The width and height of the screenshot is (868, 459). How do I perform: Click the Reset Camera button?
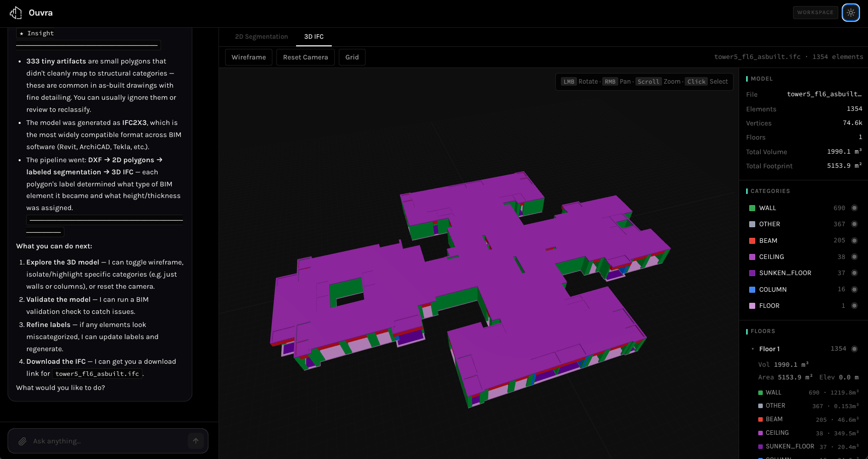click(x=305, y=57)
